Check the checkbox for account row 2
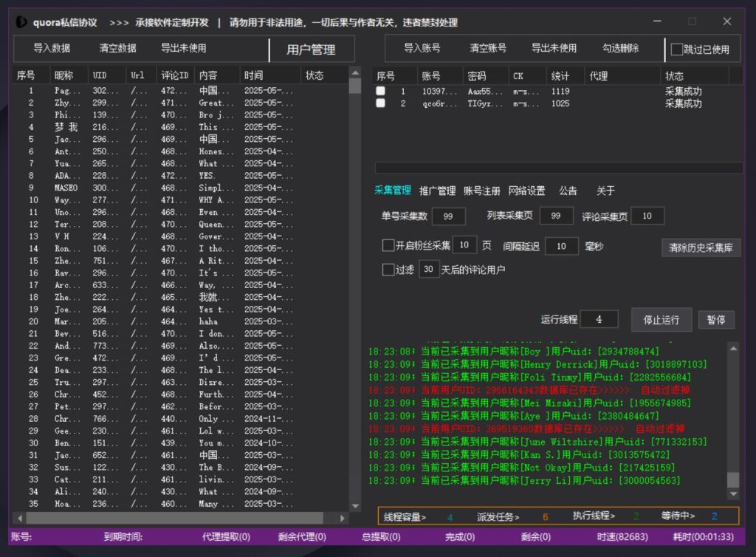The image size is (756, 557). [380, 103]
